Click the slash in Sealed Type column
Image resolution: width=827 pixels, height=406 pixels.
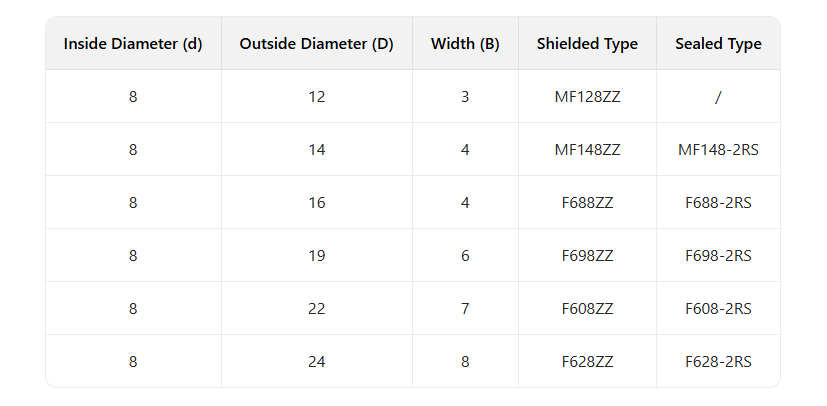(718, 97)
